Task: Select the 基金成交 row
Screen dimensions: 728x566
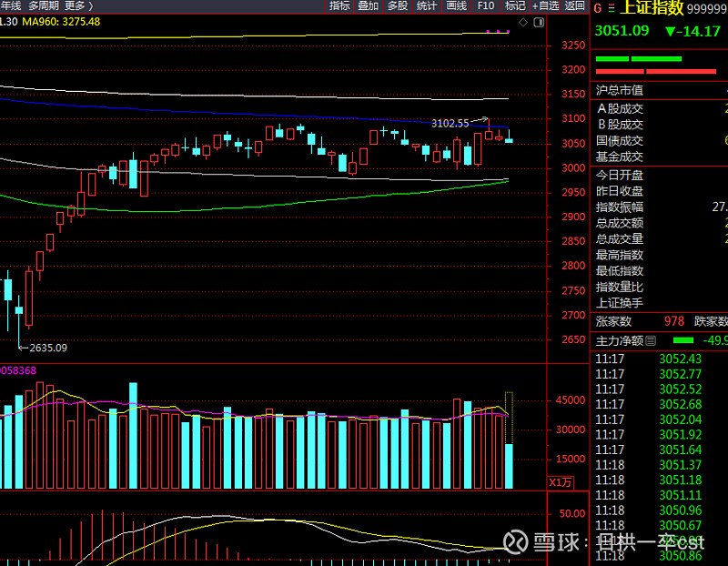Action: click(x=659, y=157)
